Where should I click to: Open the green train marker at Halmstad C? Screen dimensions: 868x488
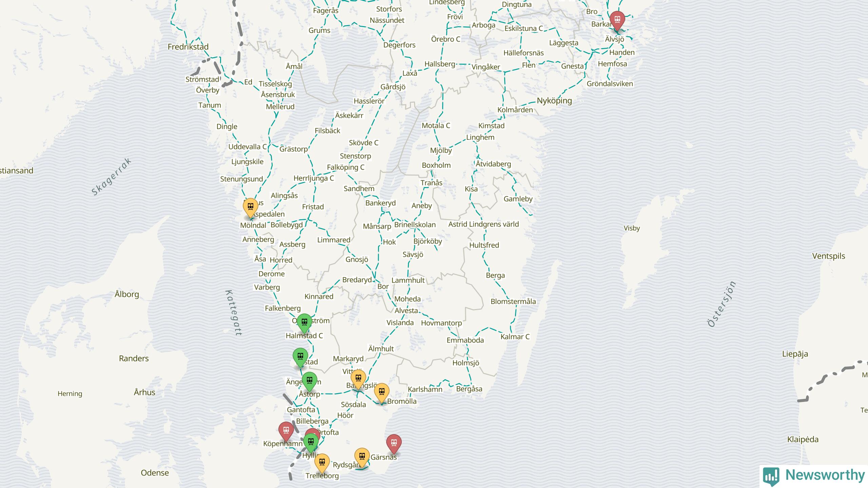click(304, 322)
